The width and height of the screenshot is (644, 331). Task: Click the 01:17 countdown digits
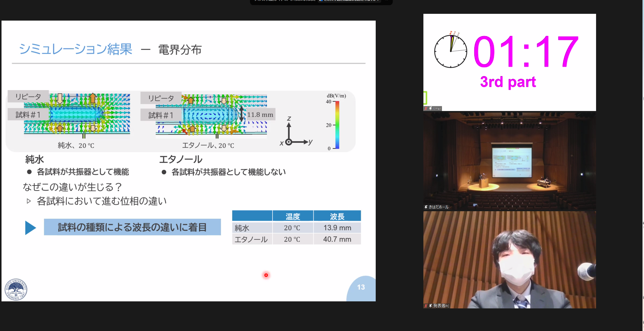click(x=526, y=51)
